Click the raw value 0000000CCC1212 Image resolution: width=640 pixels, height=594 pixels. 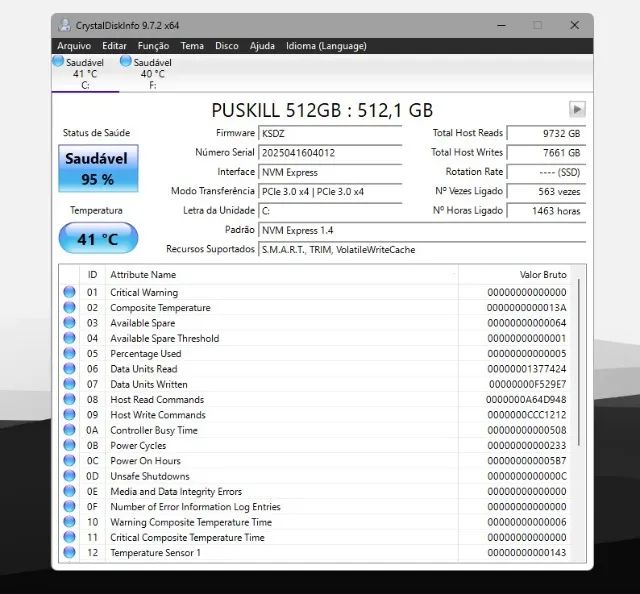527,415
